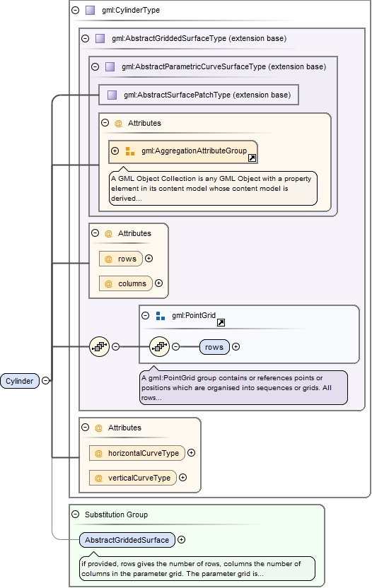
Task: Click @ icon of rows/columns Attributes header
Action: pyautogui.click(x=108, y=234)
